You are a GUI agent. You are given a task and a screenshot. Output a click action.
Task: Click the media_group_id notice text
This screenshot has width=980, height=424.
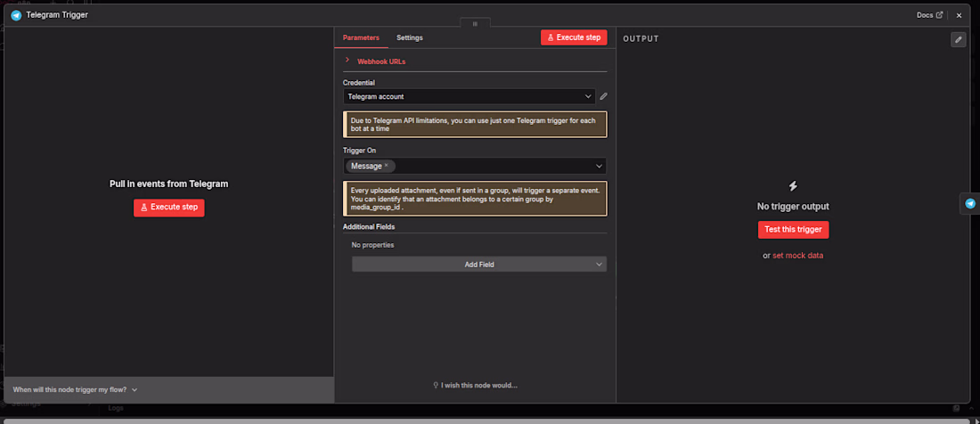click(474, 198)
